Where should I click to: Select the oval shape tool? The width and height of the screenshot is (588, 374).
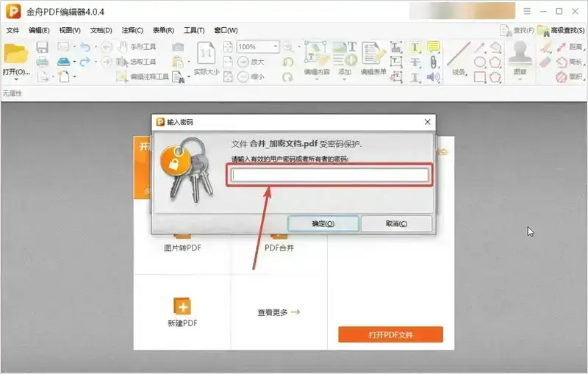tap(480, 62)
